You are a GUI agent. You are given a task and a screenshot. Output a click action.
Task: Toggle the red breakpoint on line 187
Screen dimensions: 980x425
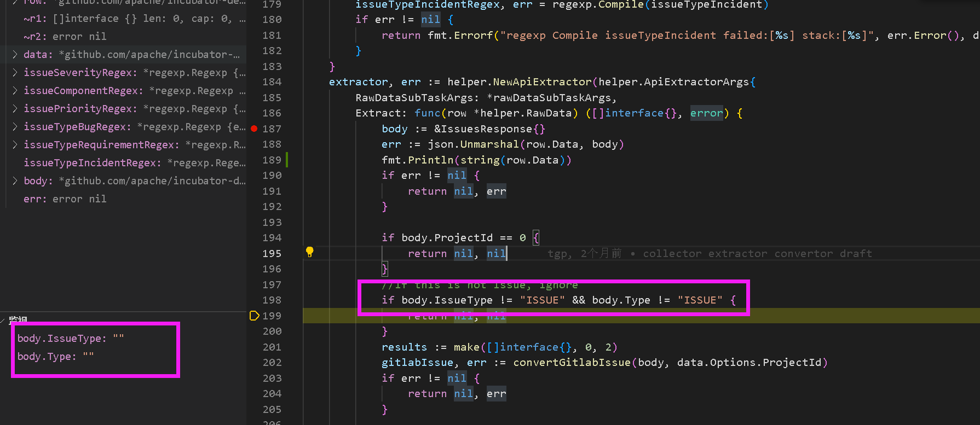(x=254, y=129)
